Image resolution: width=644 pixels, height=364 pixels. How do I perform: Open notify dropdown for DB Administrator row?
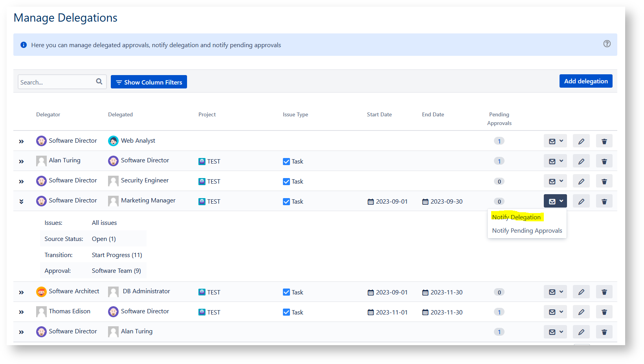(555, 292)
